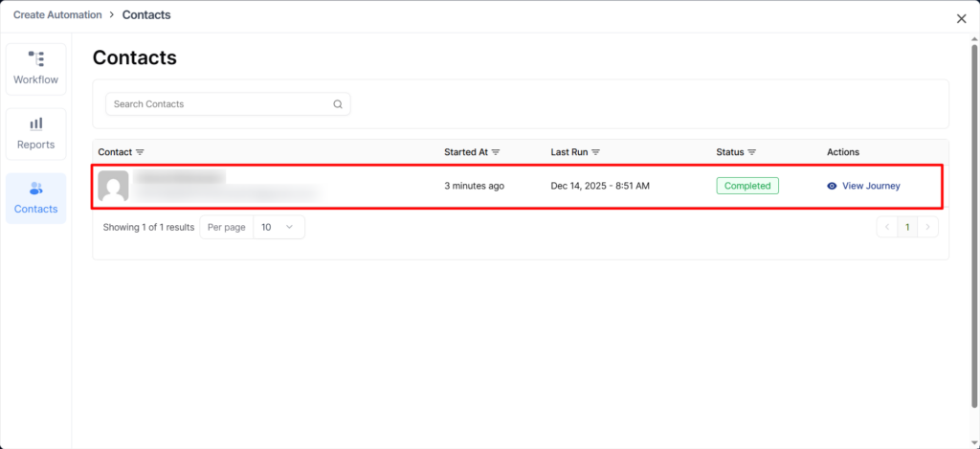Click the sort icon beside Status header
The height and width of the screenshot is (449, 980).
752,152
